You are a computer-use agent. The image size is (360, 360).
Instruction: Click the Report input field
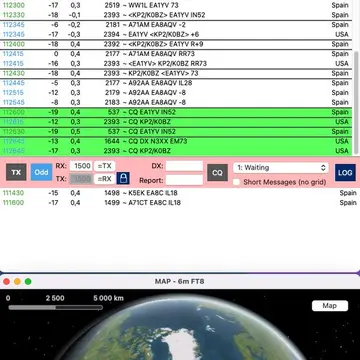click(x=184, y=180)
